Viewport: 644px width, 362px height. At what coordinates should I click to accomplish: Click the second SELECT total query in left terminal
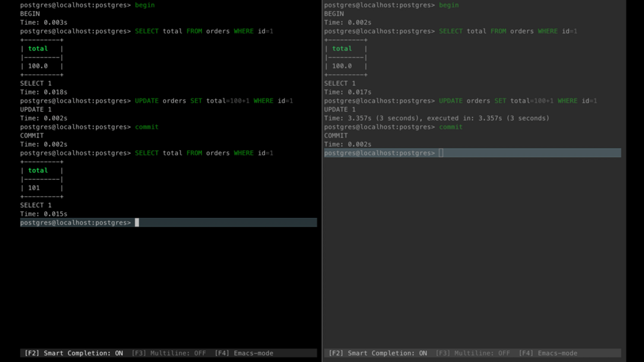coord(204,153)
